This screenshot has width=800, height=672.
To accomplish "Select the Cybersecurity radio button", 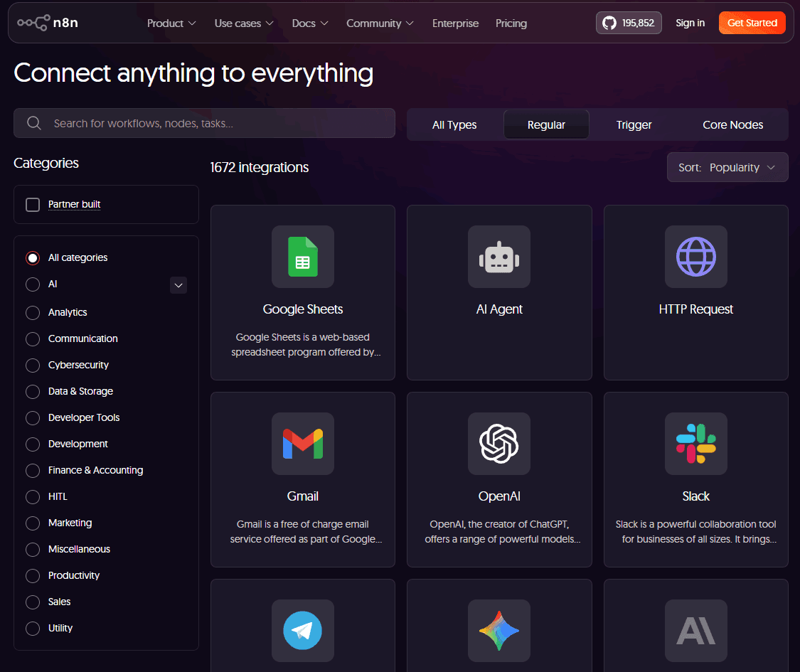I will coord(33,366).
